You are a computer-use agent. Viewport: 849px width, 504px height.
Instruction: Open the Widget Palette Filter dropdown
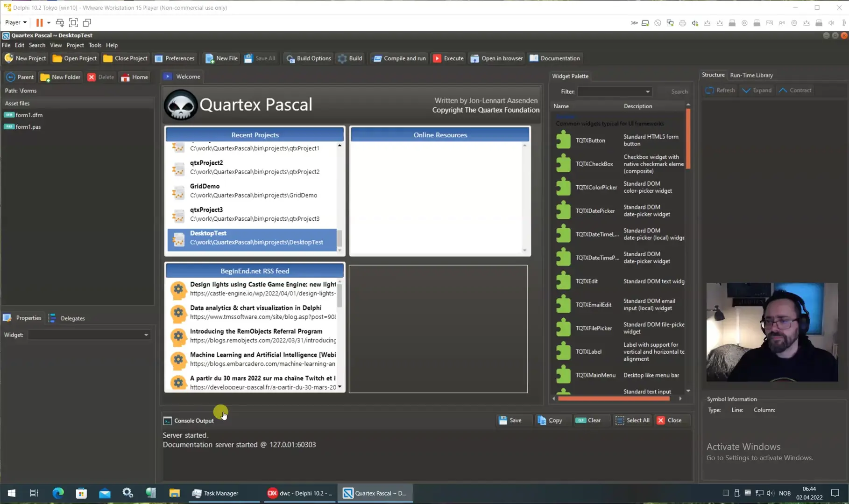click(647, 91)
